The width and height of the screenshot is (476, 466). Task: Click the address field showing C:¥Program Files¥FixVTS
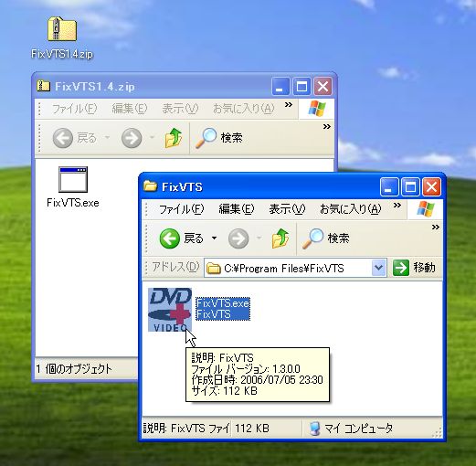pyautogui.click(x=288, y=268)
